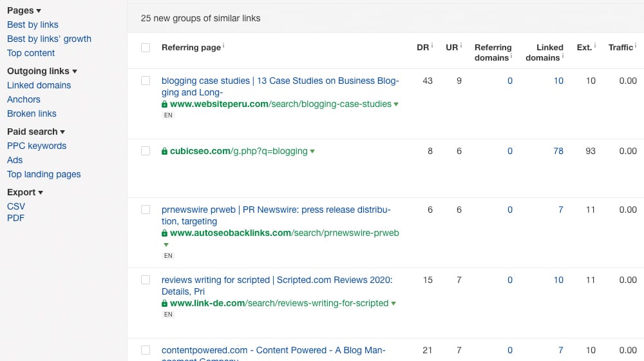This screenshot has height=361, width=644.
Task: Click EN language tag under websiteperu URL
Action: click(x=168, y=115)
